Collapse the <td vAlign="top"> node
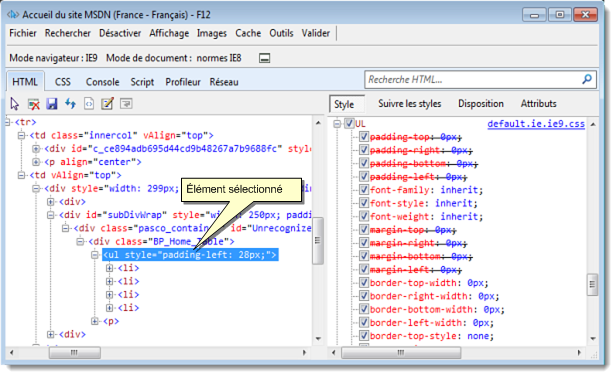Screen dimensions: 616x377 (x=21, y=175)
